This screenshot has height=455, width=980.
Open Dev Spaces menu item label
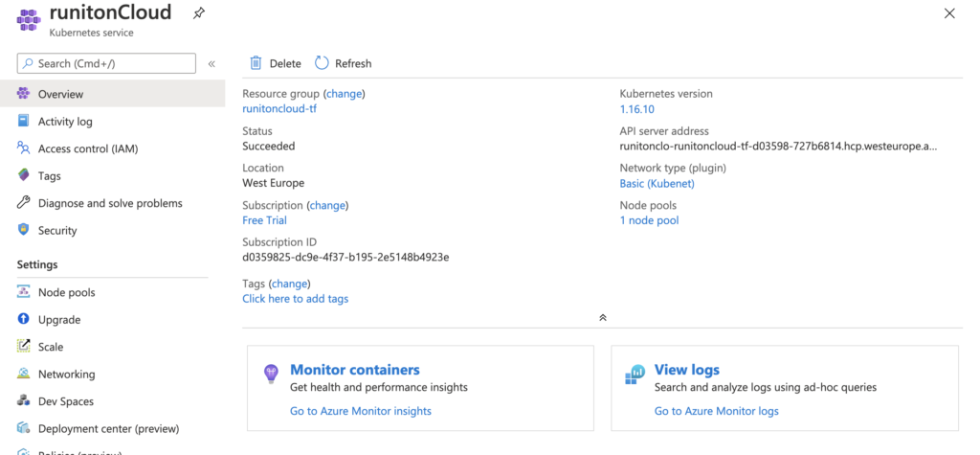coord(66,401)
